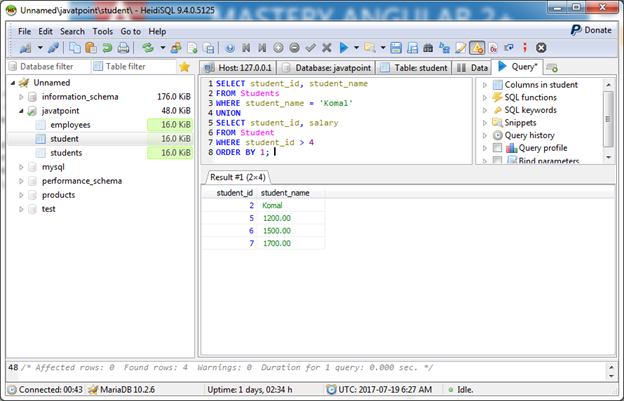Click the disconnect plug icon
Image resolution: width=624 pixels, height=401 pixels.
[53, 48]
